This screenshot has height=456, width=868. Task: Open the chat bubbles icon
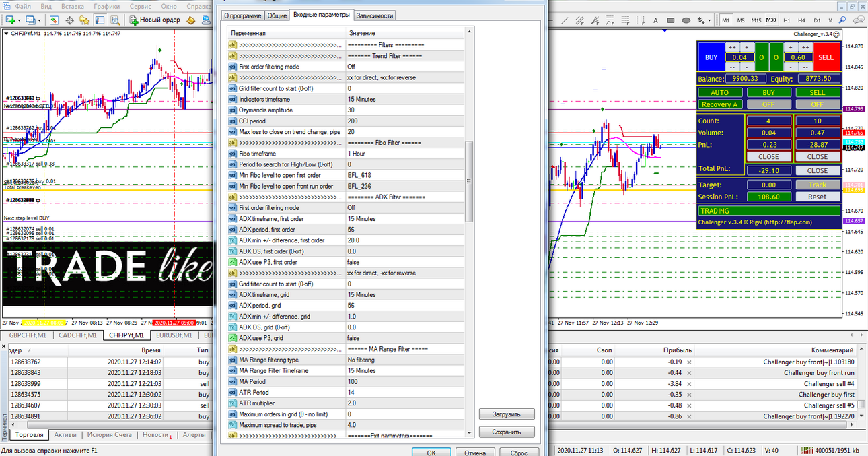pos(858,20)
